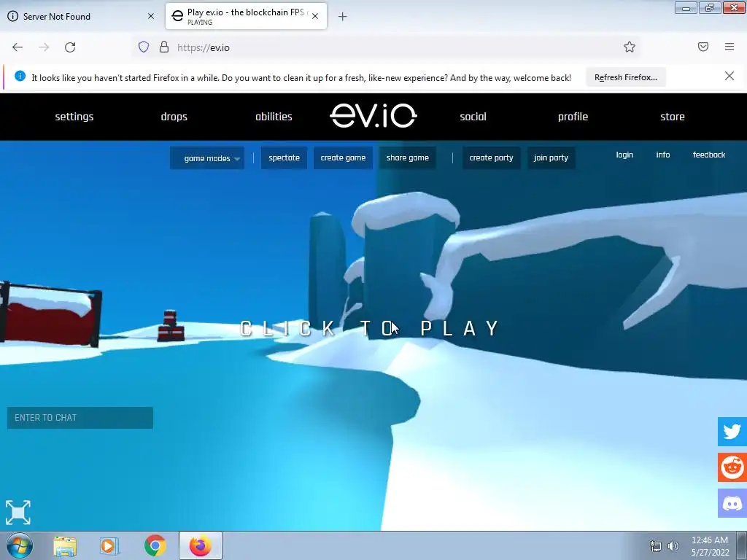This screenshot has width=747, height=560.
Task: Click the create party button
Action: [491, 157]
